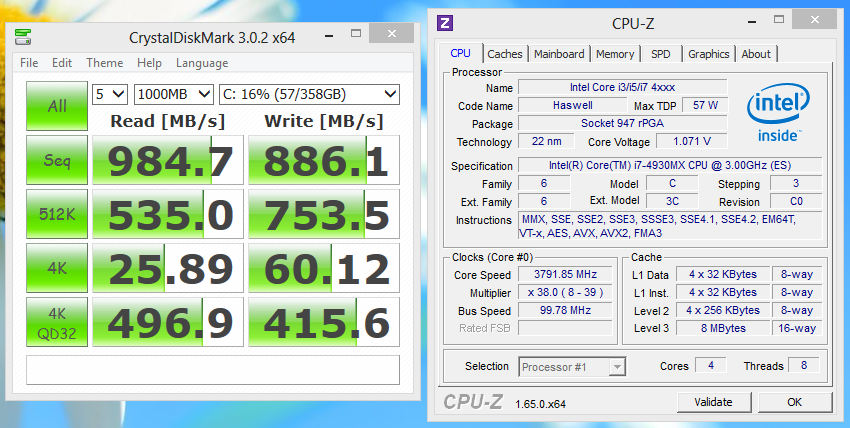Click the Package value Socket 947 rPGA
The height and width of the screenshot is (428, 850).
coord(622,123)
